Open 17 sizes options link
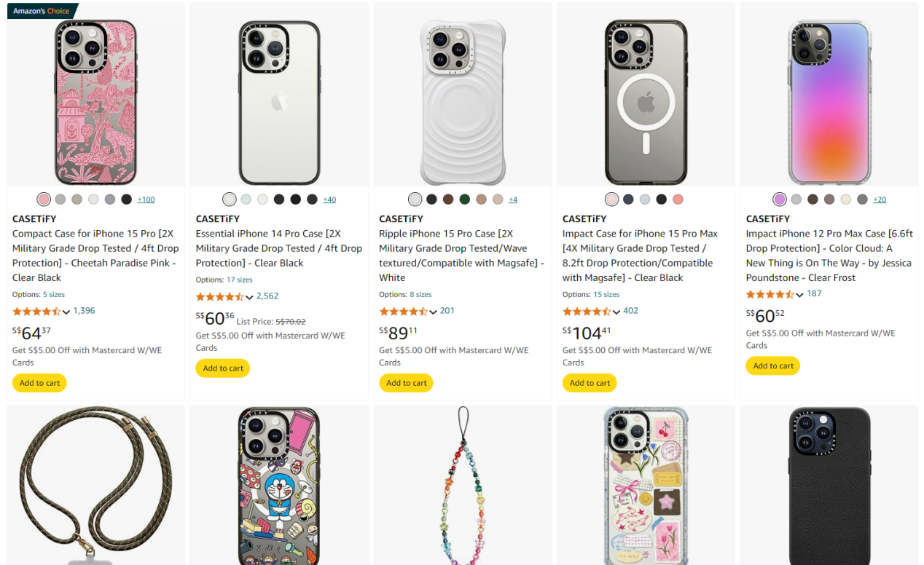Image resolution: width=924 pixels, height=565 pixels. click(239, 280)
